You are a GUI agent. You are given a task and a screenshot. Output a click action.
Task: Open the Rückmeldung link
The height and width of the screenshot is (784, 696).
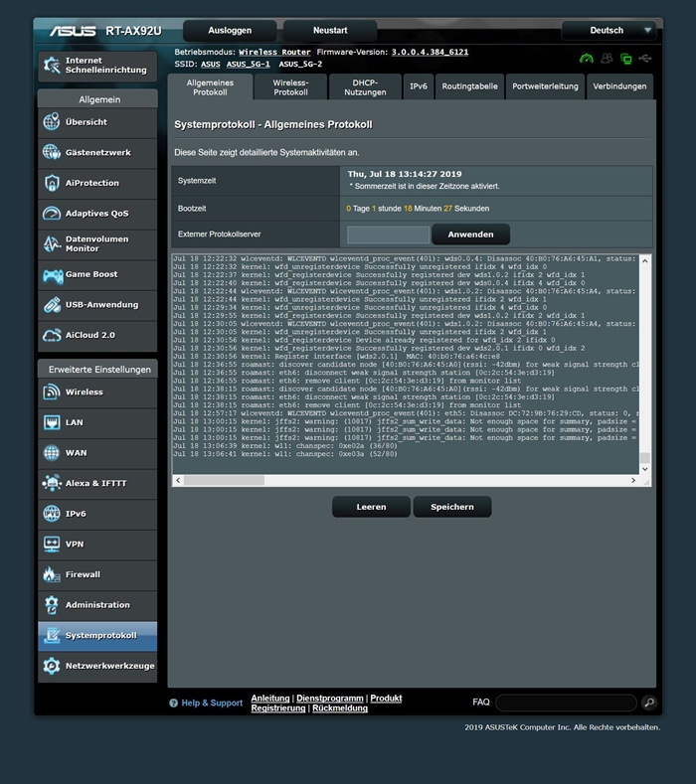coord(340,708)
